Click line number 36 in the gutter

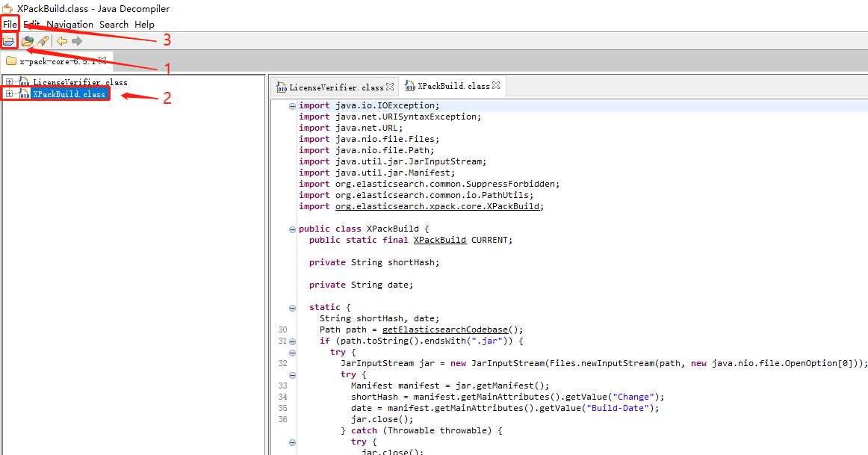pyautogui.click(x=283, y=420)
